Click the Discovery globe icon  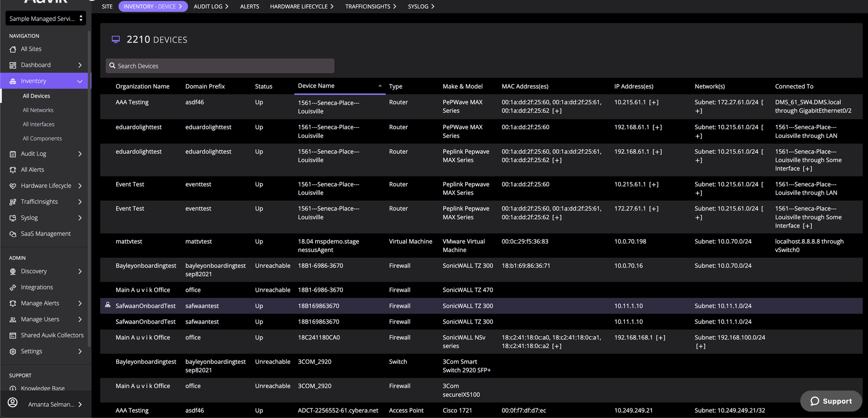pos(13,272)
